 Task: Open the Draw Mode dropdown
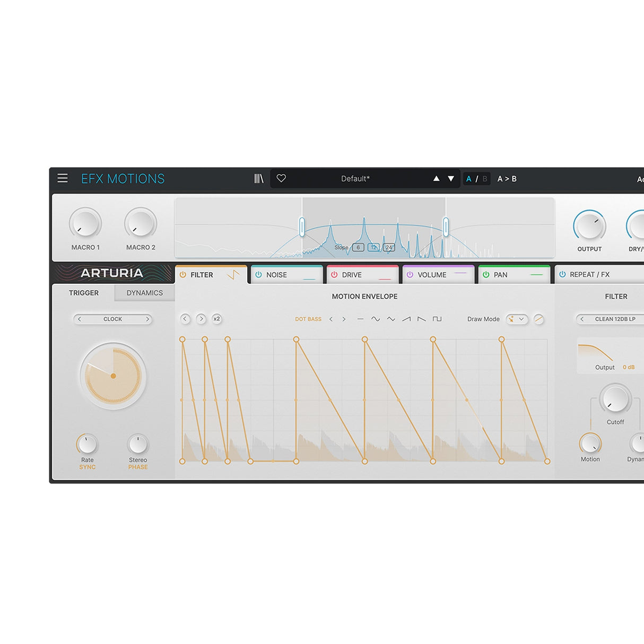(517, 319)
